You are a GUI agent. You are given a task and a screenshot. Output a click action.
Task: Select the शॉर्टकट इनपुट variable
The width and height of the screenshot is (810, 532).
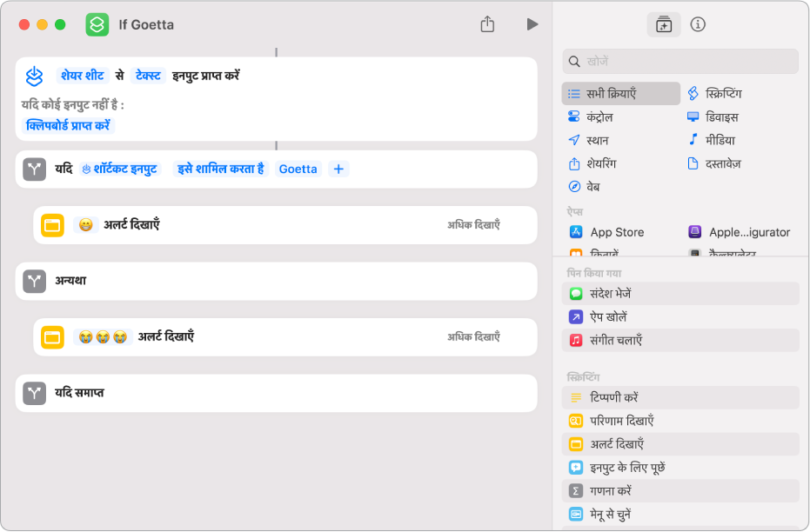(x=120, y=169)
